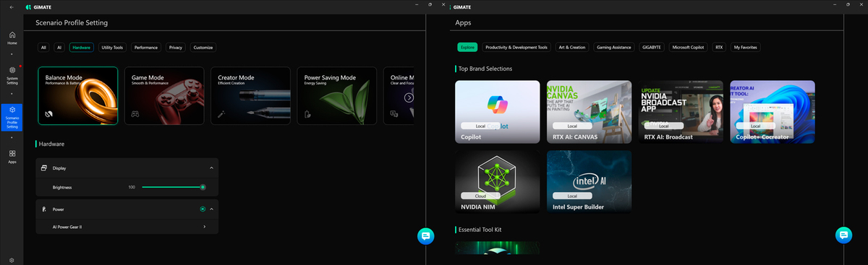Screen dimensions: 868x265
Task: Select Scenario Profile Setting sidebar item
Action: pyautogui.click(x=12, y=117)
